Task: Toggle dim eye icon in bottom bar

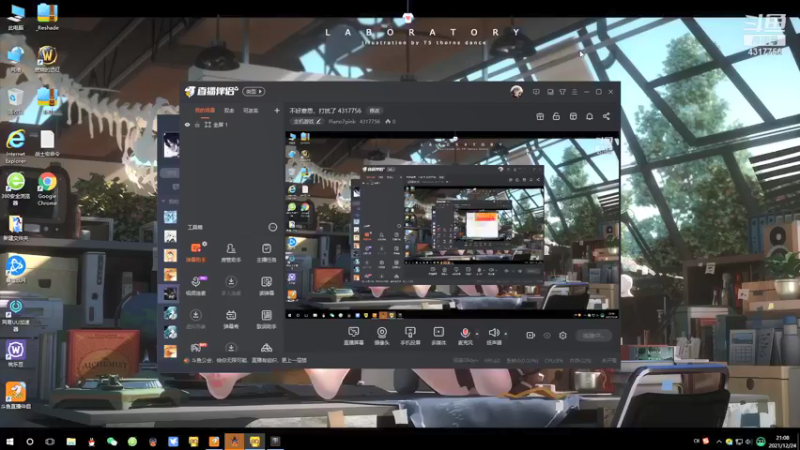Action: tap(547, 335)
